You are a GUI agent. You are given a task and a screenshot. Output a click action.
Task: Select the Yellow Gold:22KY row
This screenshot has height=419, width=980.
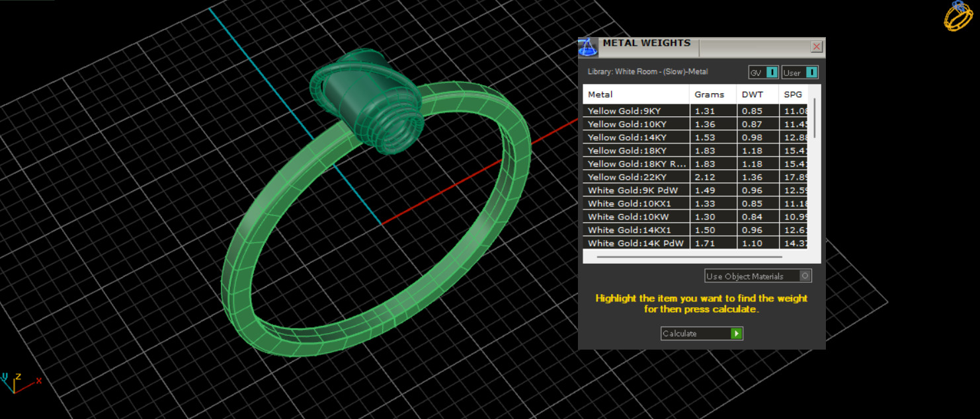pyautogui.click(x=696, y=177)
